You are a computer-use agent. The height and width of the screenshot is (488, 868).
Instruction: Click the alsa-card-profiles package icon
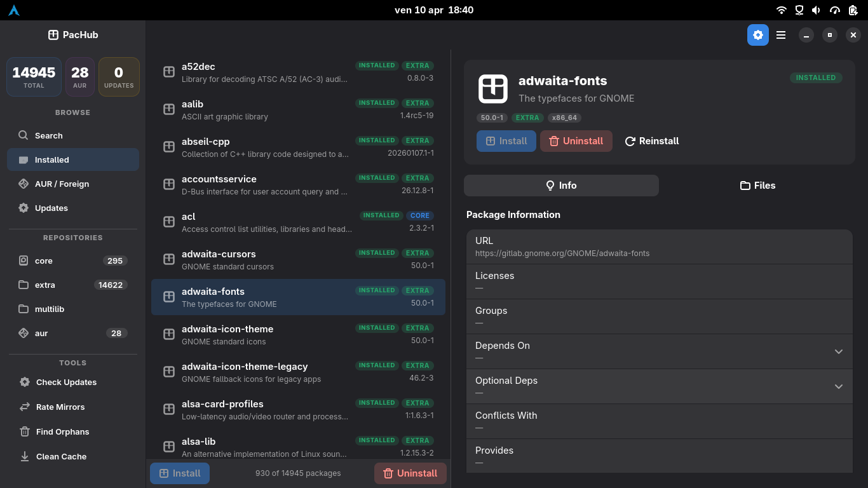169,409
